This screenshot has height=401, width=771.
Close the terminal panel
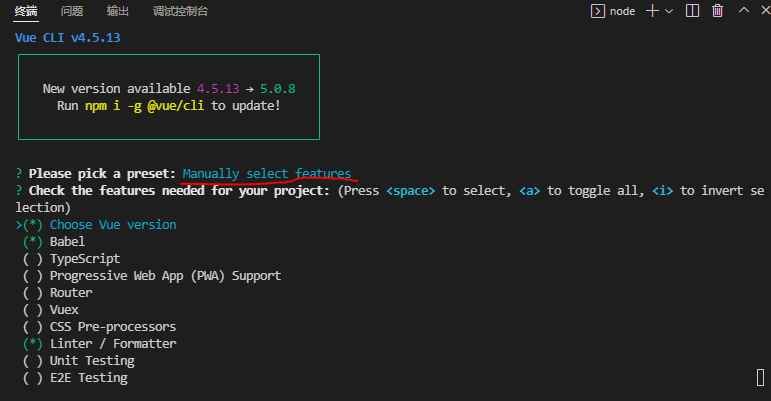point(765,11)
